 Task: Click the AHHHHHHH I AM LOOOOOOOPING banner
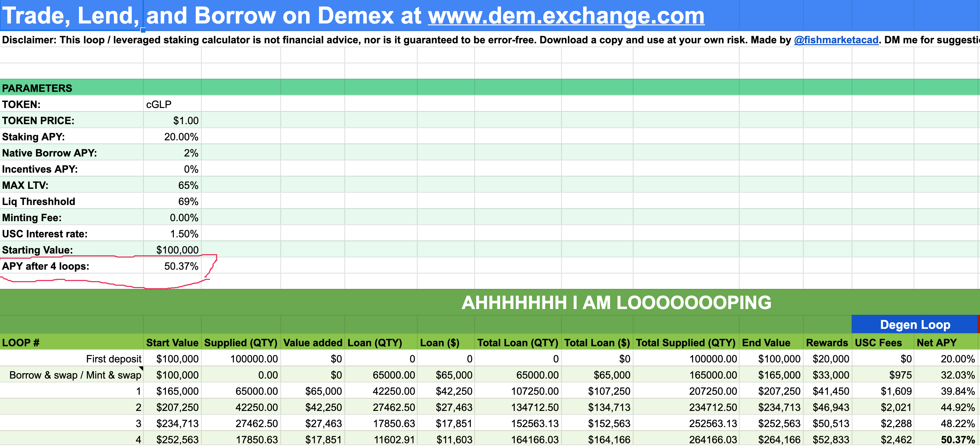tap(616, 303)
